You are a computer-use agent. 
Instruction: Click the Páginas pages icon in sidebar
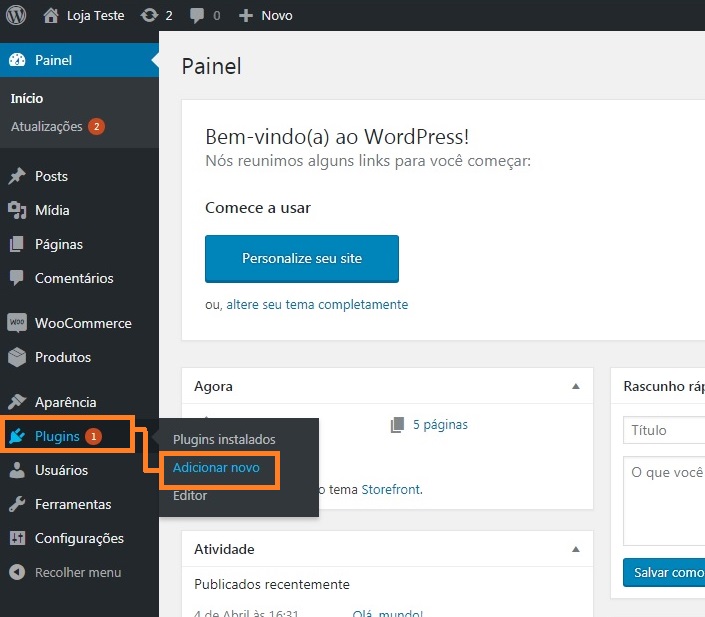[17, 244]
